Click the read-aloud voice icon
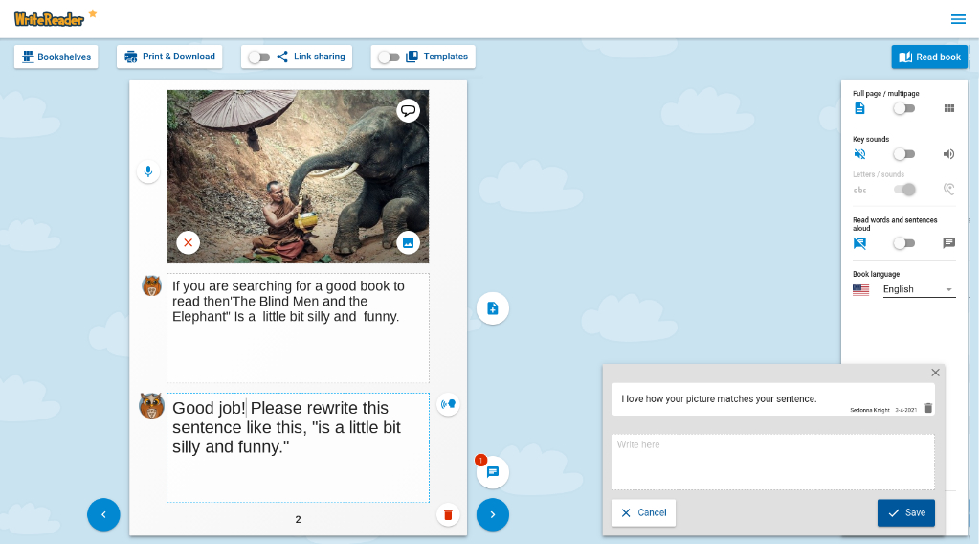Screen dimensions: 980x544 point(448,404)
